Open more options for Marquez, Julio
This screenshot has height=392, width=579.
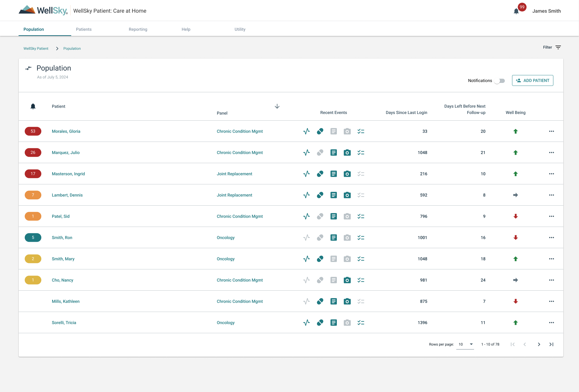(x=552, y=153)
